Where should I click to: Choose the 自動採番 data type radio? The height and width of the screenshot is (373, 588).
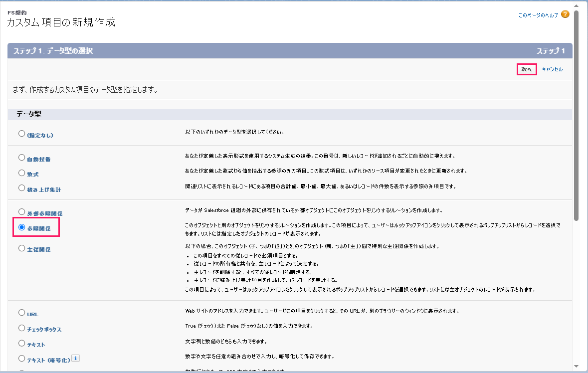click(x=22, y=158)
